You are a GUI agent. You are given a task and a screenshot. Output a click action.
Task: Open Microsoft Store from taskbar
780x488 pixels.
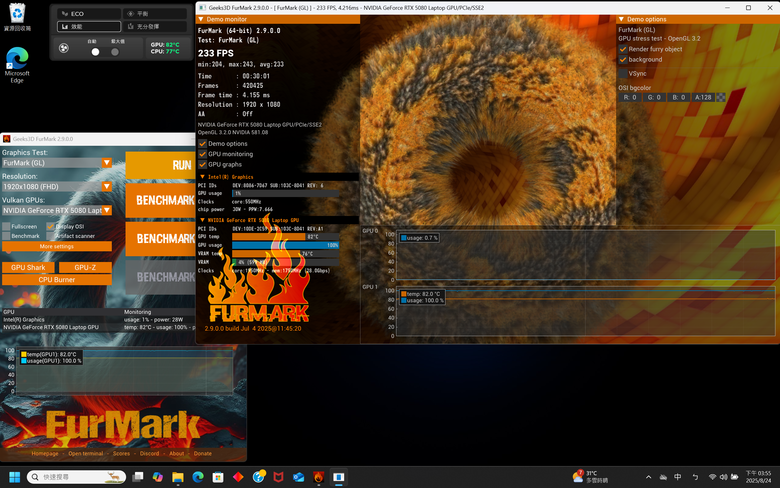click(218, 477)
